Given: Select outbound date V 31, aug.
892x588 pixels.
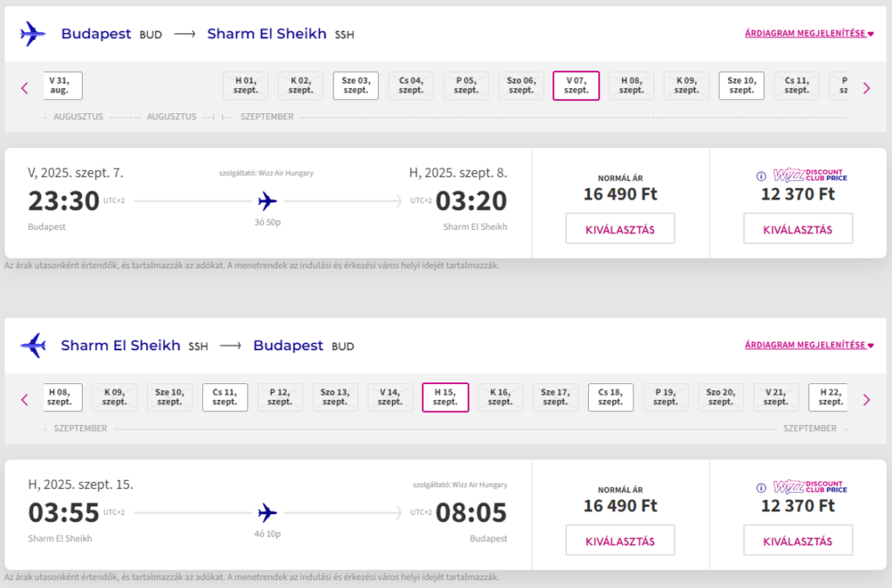Looking at the screenshot, I should point(60,85).
